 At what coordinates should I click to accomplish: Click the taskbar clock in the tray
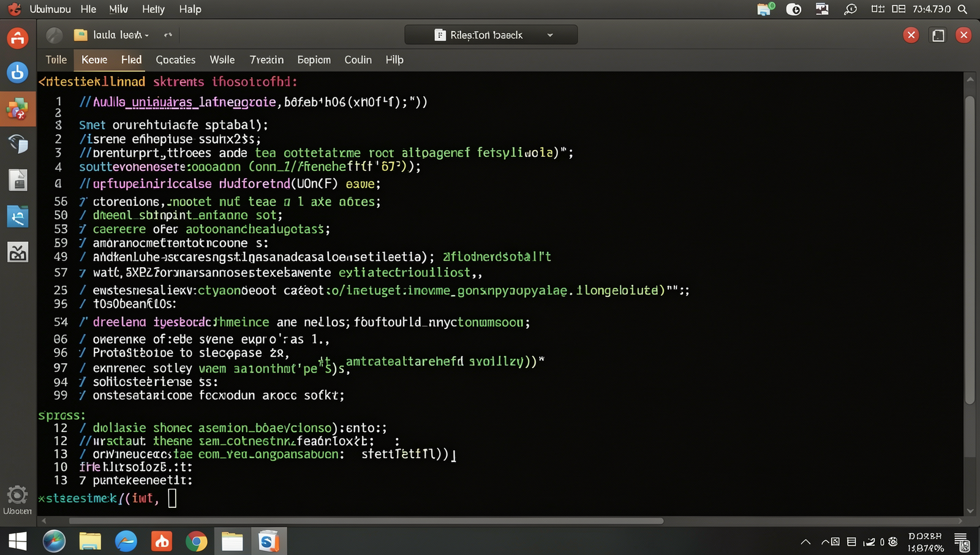[925, 542]
